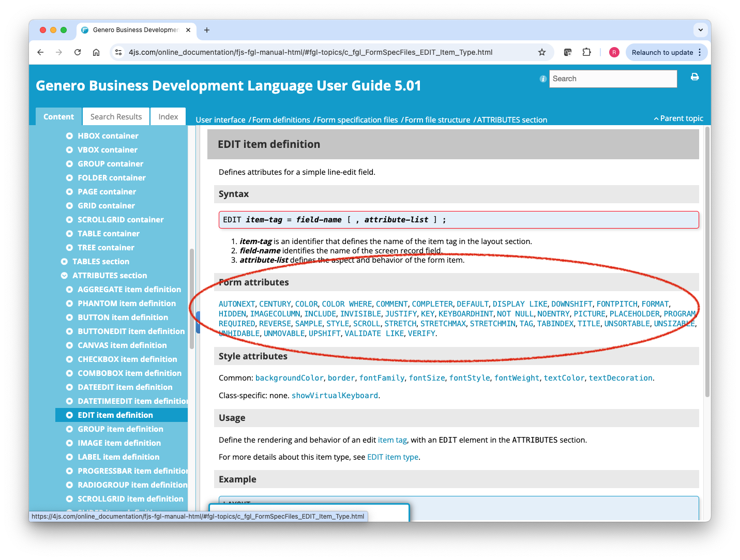Open FOLDER container topic
740x560 pixels.
[112, 178]
